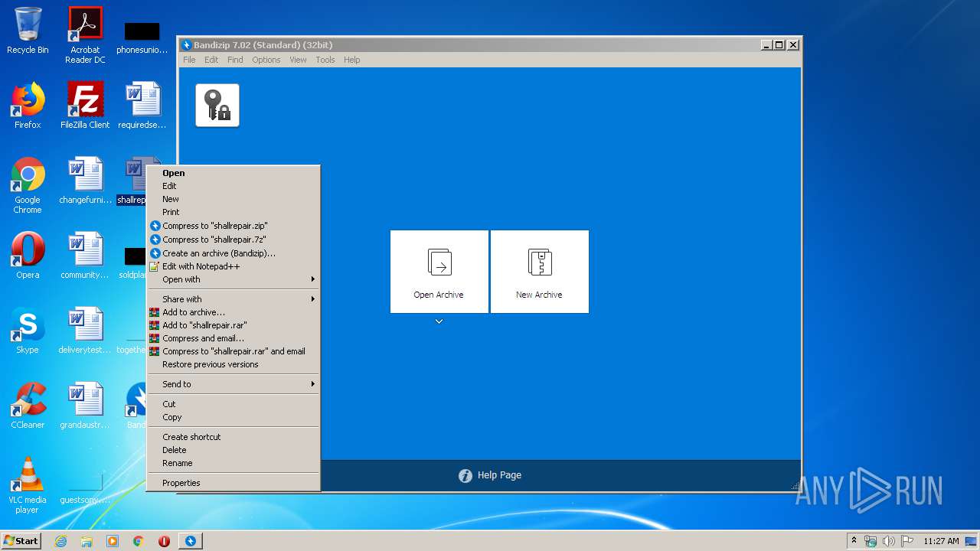Open Properties from the context menu

click(x=234, y=483)
